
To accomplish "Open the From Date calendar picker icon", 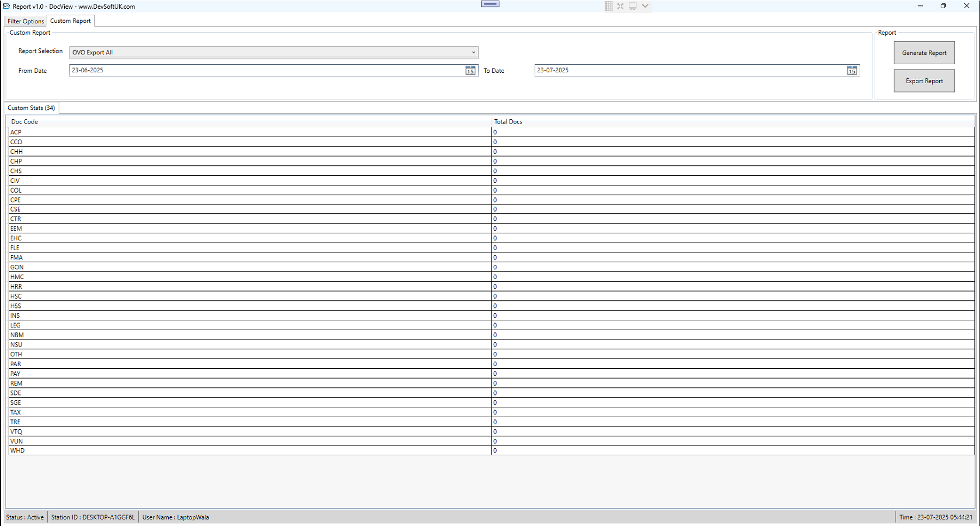I will click(x=469, y=70).
